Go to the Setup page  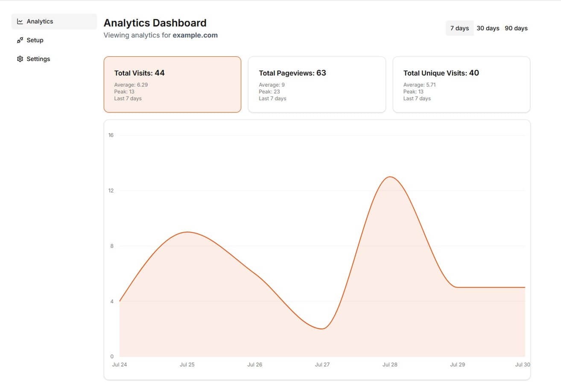pos(35,40)
